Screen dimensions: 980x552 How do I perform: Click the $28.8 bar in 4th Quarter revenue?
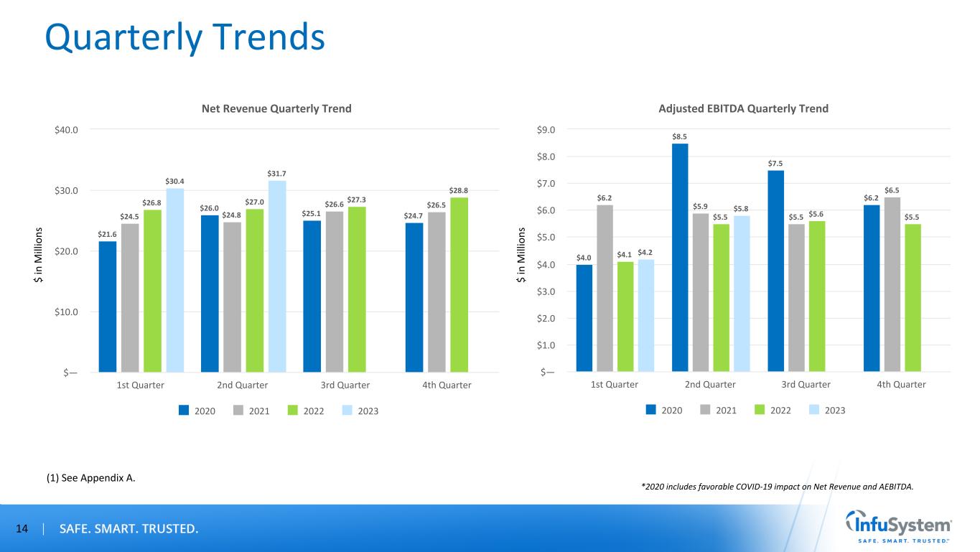pos(459,284)
